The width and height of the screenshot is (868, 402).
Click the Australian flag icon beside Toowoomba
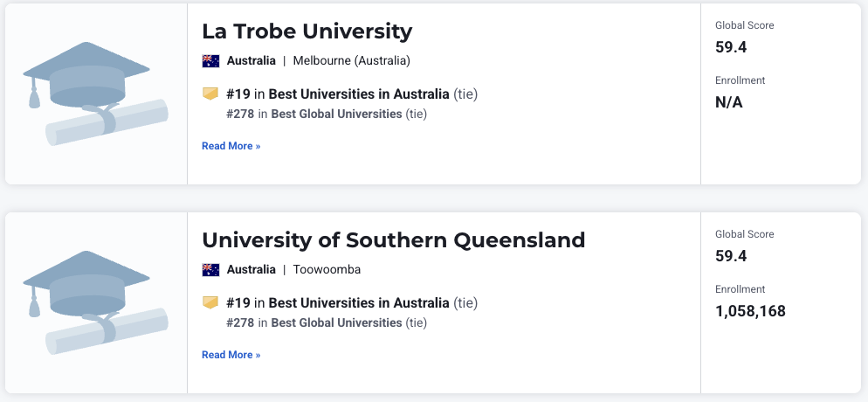pos(210,270)
